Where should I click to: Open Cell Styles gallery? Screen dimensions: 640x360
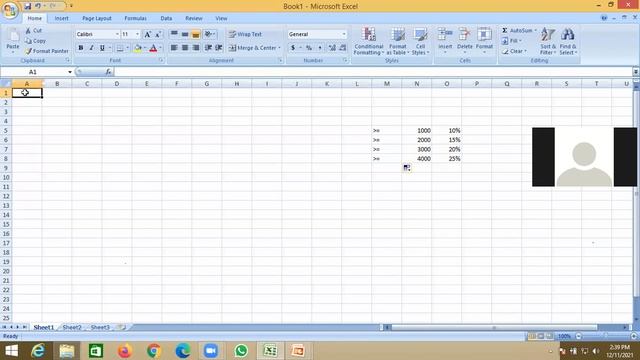[420, 41]
